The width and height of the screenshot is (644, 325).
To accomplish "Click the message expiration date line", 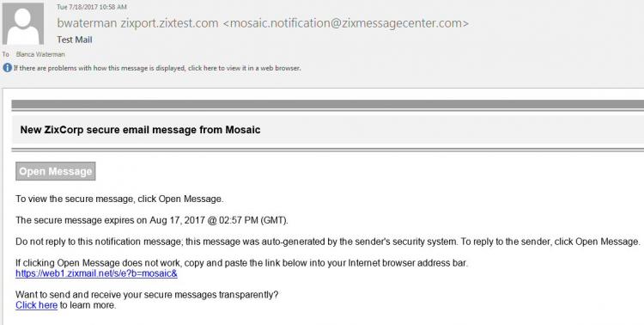I will [152, 220].
